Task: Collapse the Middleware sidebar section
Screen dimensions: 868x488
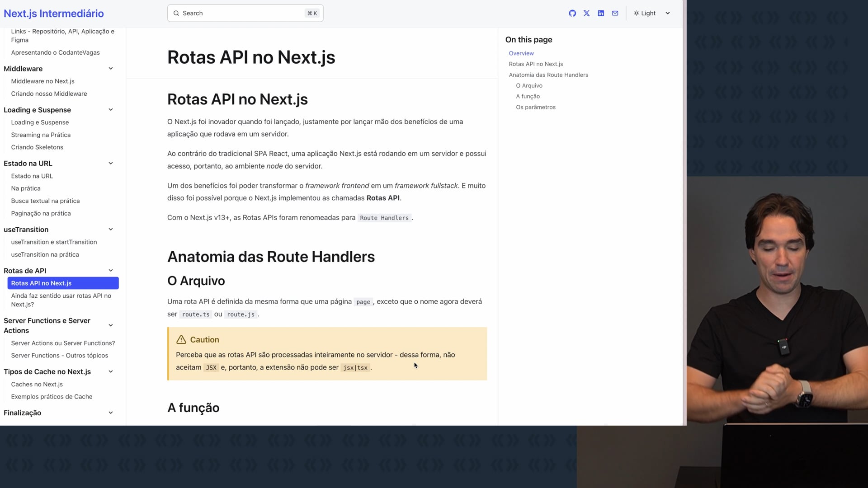Action: point(111,69)
